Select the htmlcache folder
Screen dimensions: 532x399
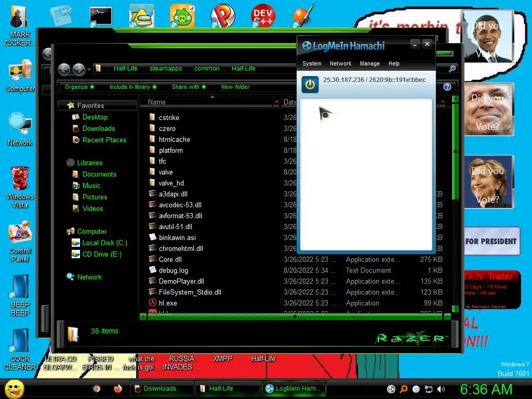[174, 139]
